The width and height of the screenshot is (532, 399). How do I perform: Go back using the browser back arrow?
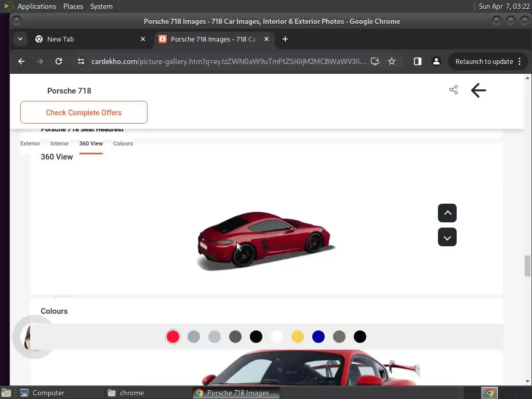(21, 61)
